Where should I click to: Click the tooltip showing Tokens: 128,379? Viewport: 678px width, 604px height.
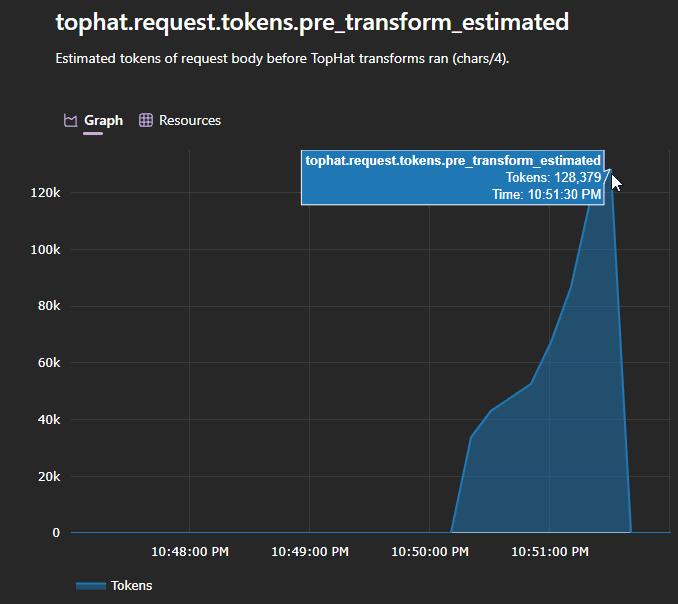tap(452, 177)
